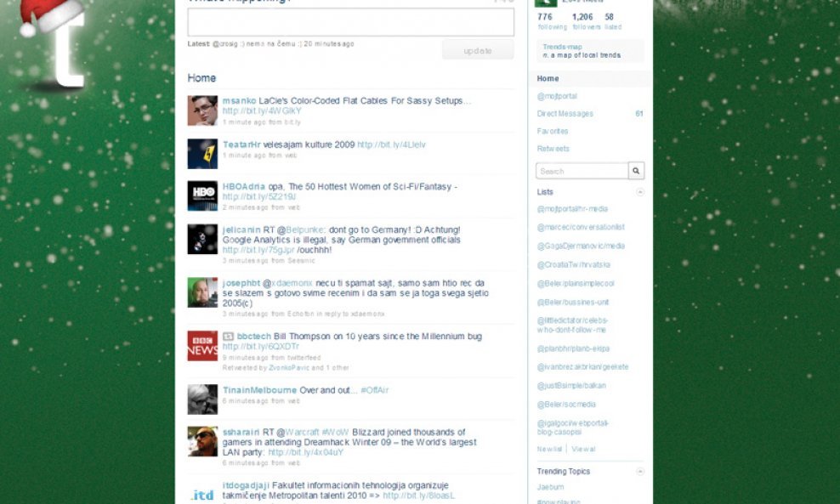Focus the sidebar Search field
The height and width of the screenshot is (504, 840).
tap(582, 171)
